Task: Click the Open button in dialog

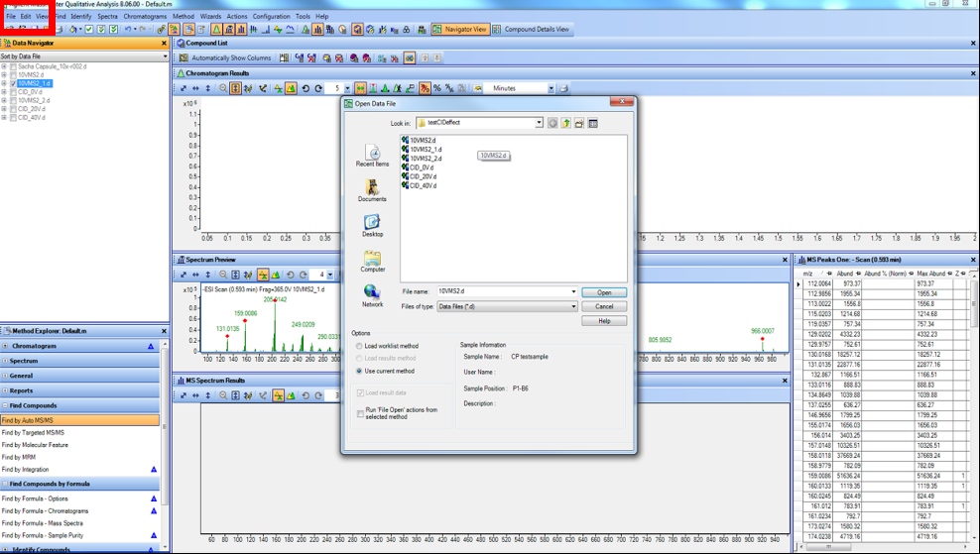Action: [x=603, y=292]
